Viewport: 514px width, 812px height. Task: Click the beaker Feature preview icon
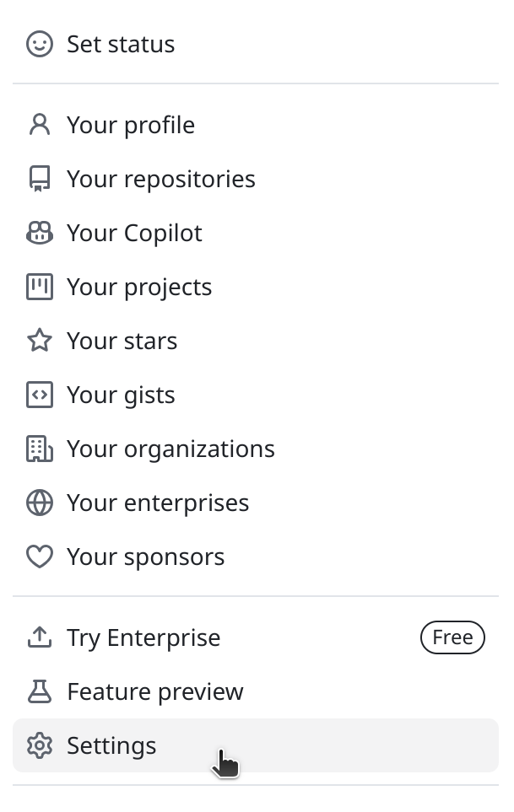point(40,691)
